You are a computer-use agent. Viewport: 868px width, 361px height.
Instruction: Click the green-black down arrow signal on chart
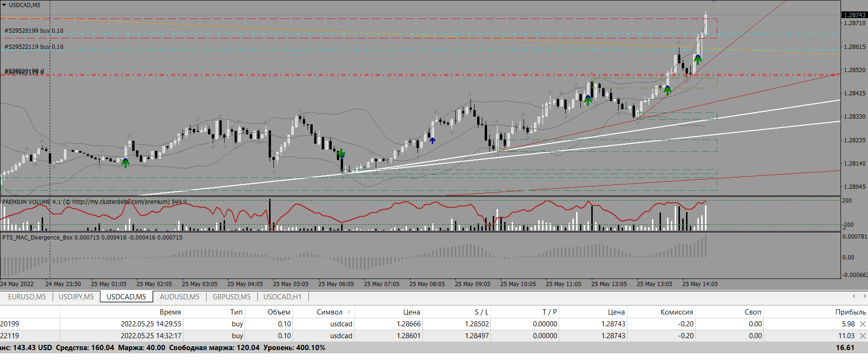tap(341, 154)
